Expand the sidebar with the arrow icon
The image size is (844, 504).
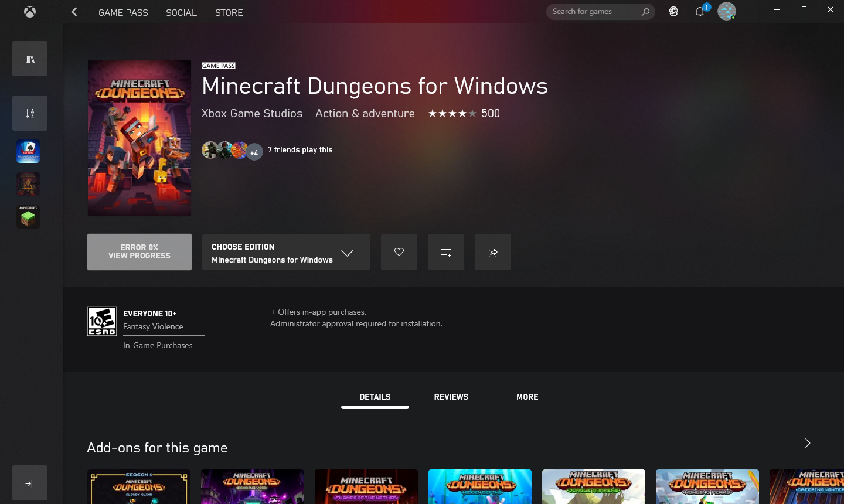pos(30,483)
